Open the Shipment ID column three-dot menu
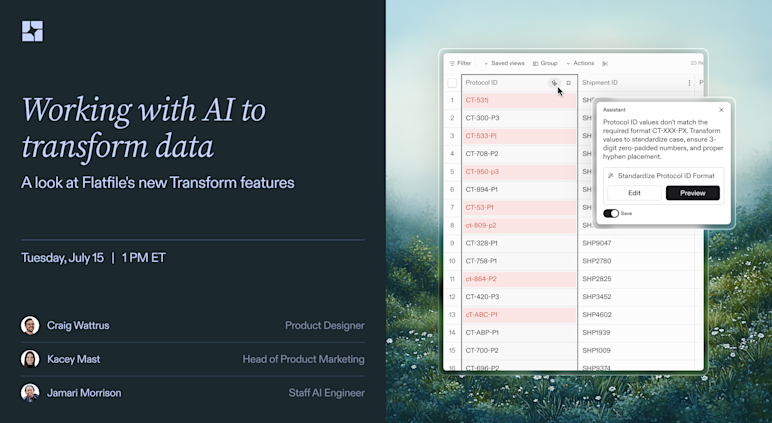772x423 pixels. tap(689, 83)
